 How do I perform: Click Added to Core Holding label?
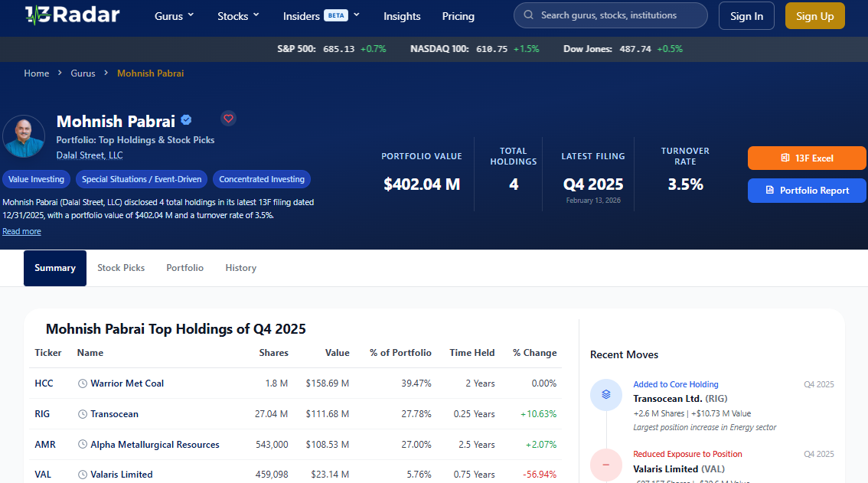[676, 384]
